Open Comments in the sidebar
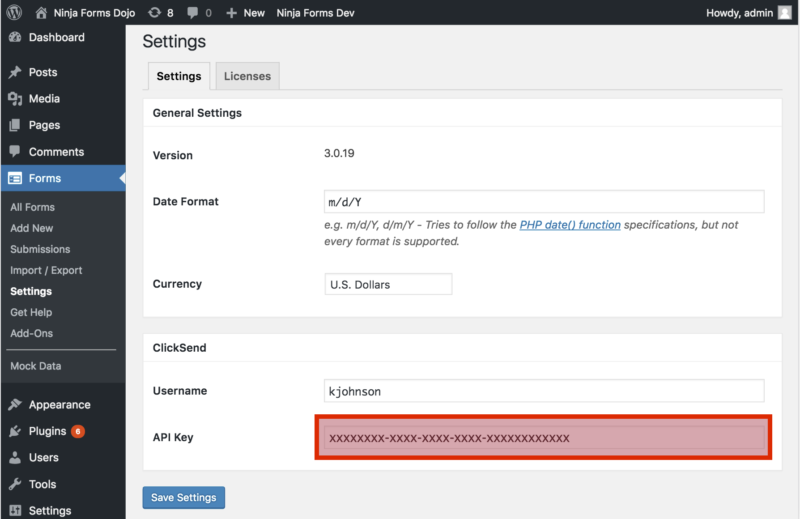 56,152
